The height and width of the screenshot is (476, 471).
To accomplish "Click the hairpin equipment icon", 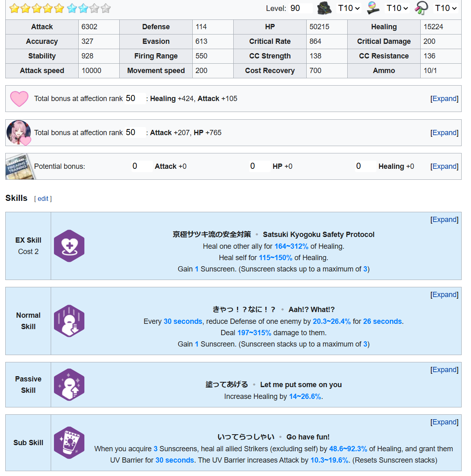I will 373,8.
